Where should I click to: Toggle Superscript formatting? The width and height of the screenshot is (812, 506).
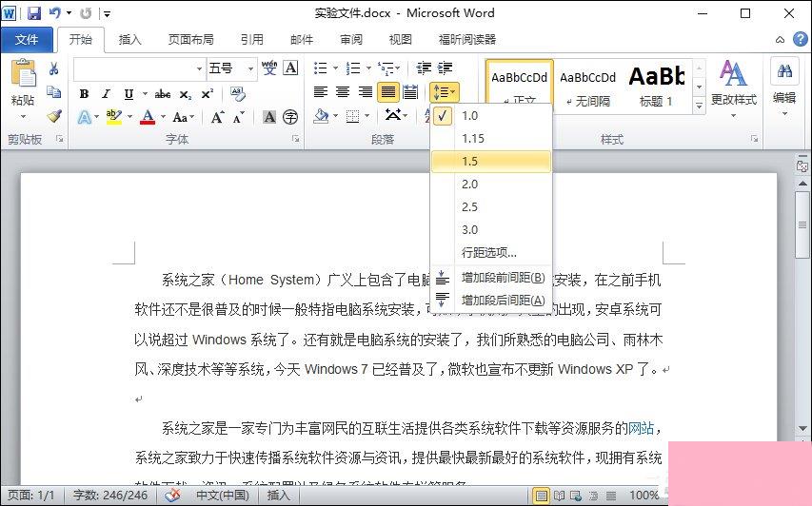[x=208, y=94]
